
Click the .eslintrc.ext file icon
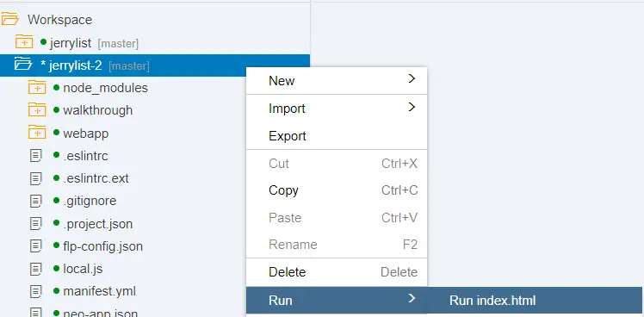[x=36, y=178]
